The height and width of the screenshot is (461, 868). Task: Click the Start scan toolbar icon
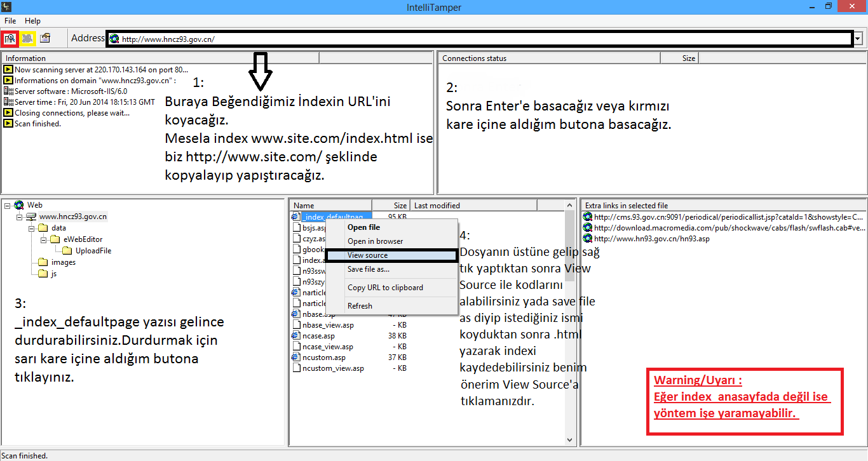10,38
